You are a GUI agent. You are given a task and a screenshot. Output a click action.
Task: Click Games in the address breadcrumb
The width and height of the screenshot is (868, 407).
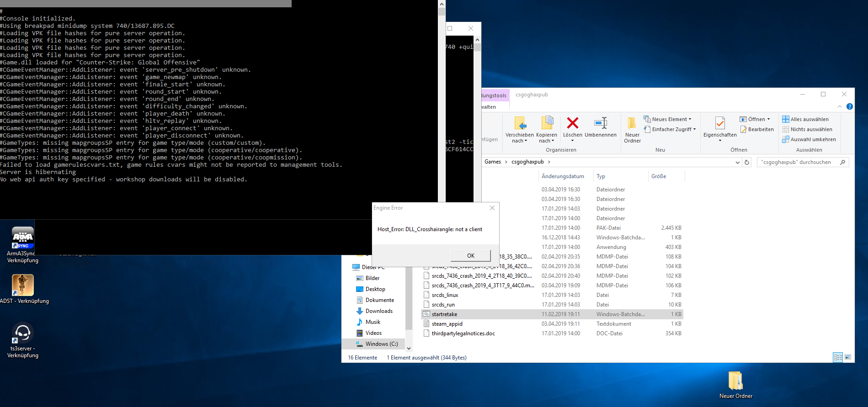tap(493, 162)
